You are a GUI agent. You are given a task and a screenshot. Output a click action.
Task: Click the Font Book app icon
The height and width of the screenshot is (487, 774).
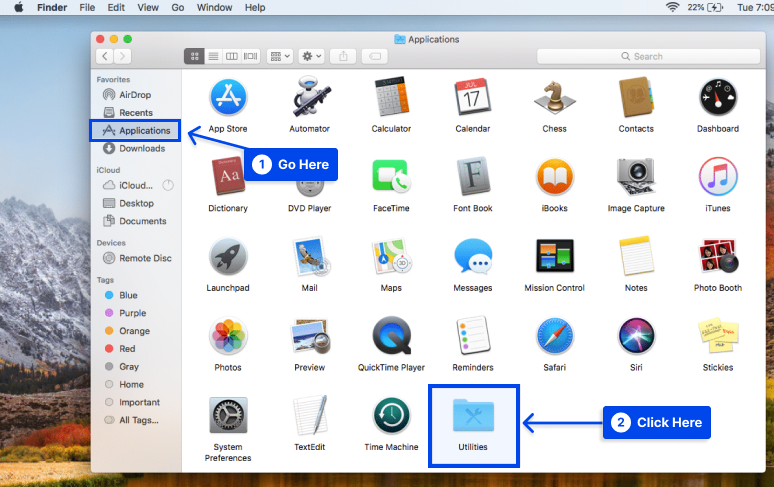coord(472,176)
